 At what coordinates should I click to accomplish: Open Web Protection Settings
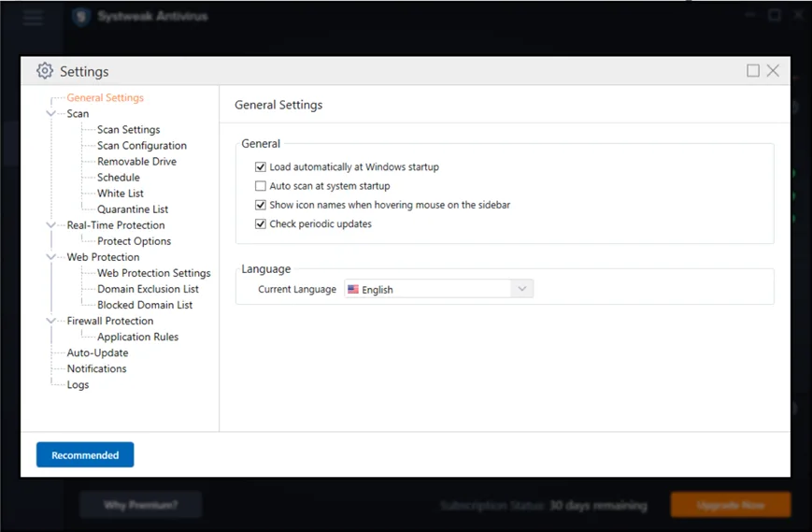pos(154,273)
